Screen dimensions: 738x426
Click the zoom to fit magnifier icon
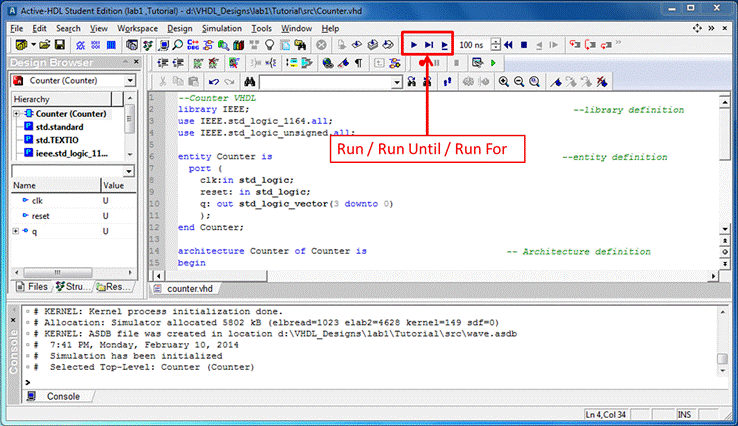tap(535, 82)
